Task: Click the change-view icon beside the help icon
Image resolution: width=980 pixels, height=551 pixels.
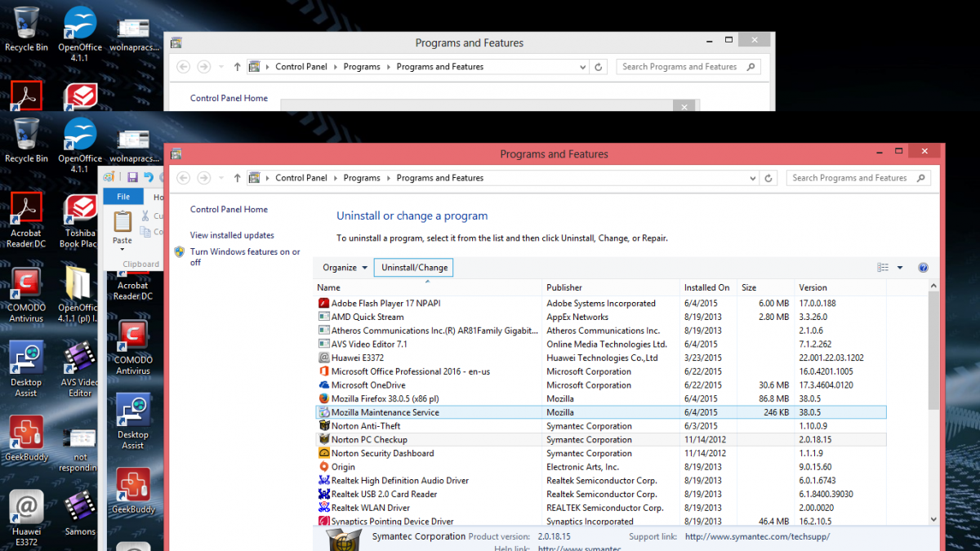Action: tap(883, 268)
